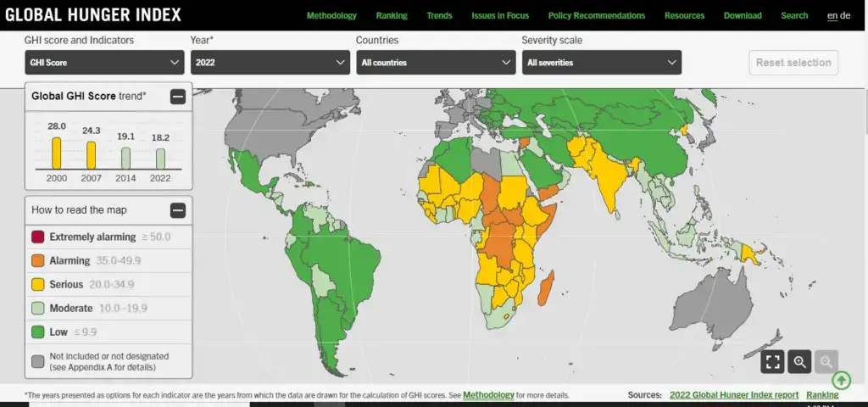Click the "Severity scale" label
Screen dimensions: 868x407
552,40
